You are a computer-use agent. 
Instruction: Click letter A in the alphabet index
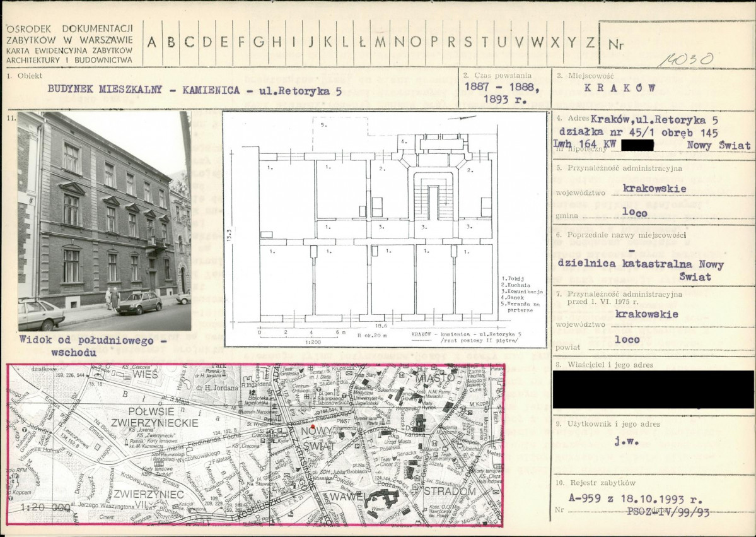pos(152,42)
